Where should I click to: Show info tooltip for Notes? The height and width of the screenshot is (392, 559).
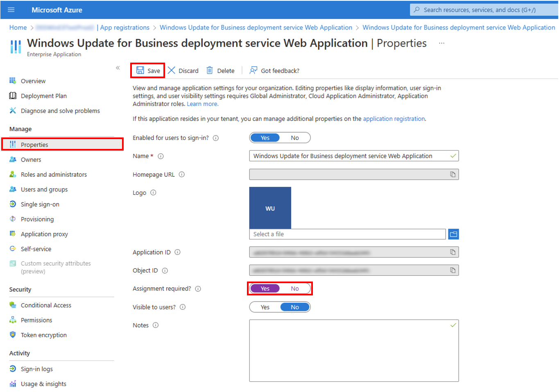click(156, 325)
